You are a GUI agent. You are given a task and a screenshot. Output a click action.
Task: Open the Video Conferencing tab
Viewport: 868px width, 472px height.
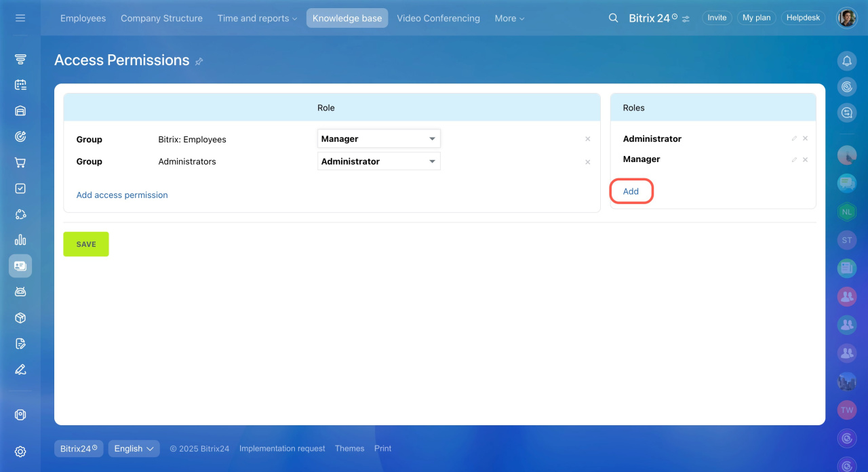[x=438, y=18]
